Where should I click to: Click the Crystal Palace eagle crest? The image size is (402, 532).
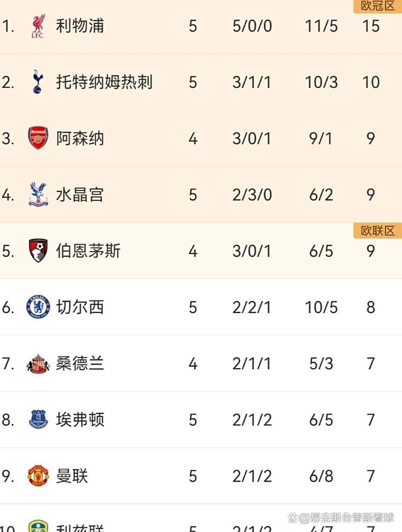point(38,194)
